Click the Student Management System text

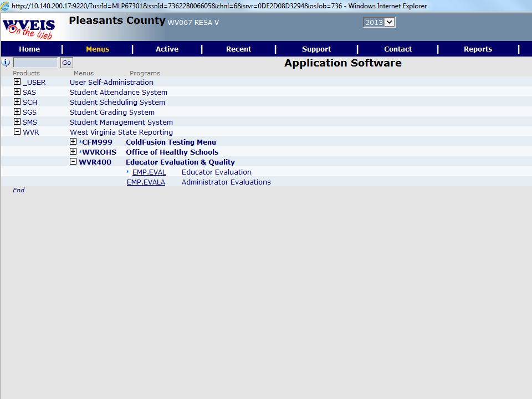(121, 122)
